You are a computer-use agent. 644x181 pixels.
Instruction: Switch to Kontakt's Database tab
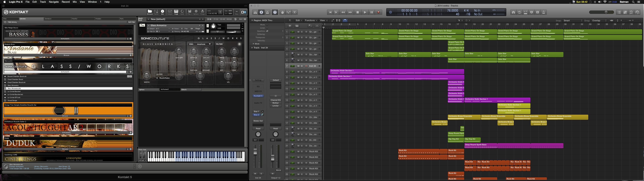pos(48,19)
